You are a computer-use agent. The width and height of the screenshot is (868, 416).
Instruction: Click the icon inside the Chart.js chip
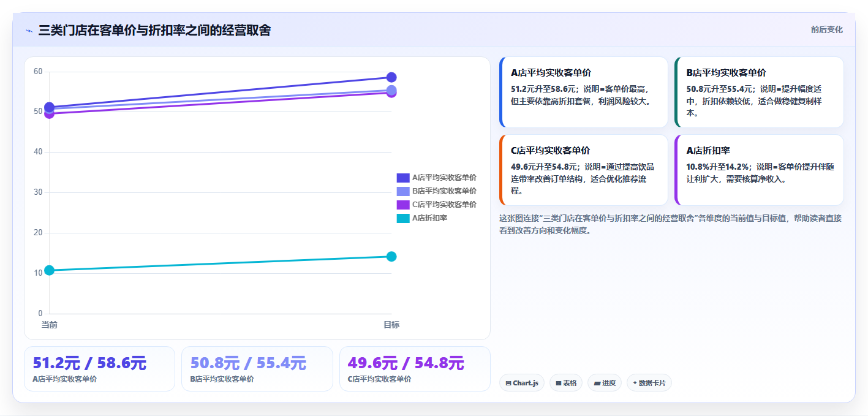(x=508, y=384)
